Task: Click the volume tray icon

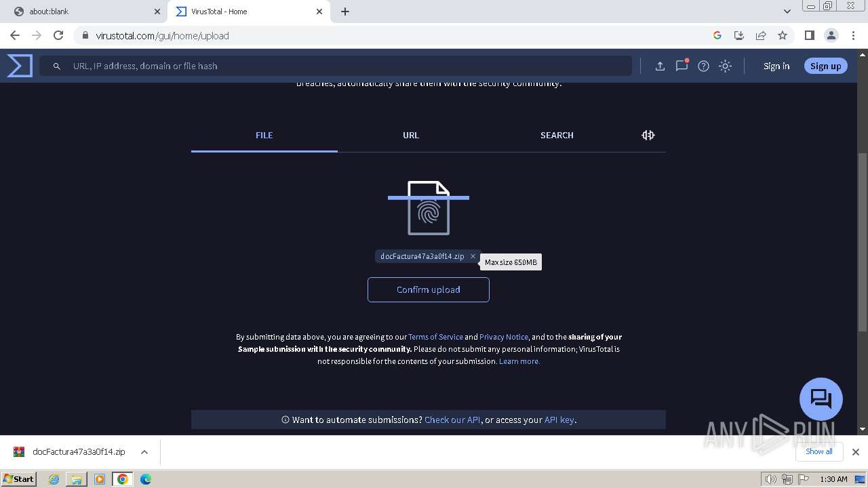Action: pos(771,479)
